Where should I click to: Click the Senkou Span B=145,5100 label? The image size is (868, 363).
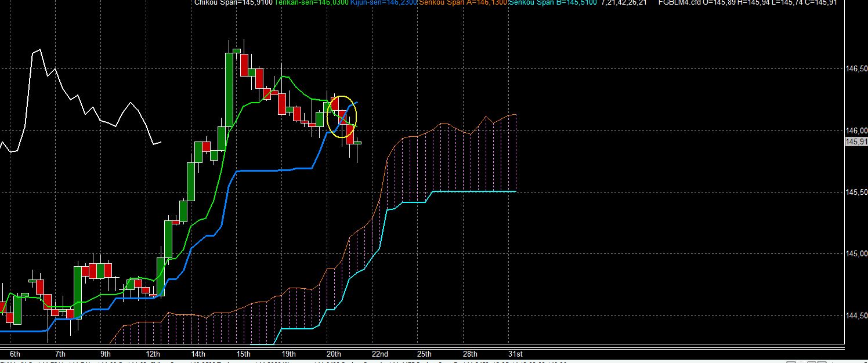tap(553, 3)
